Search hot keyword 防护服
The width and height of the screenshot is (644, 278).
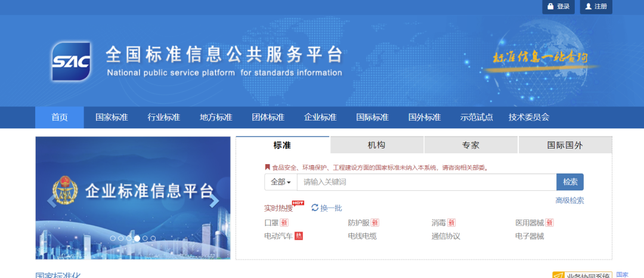pyautogui.click(x=359, y=223)
